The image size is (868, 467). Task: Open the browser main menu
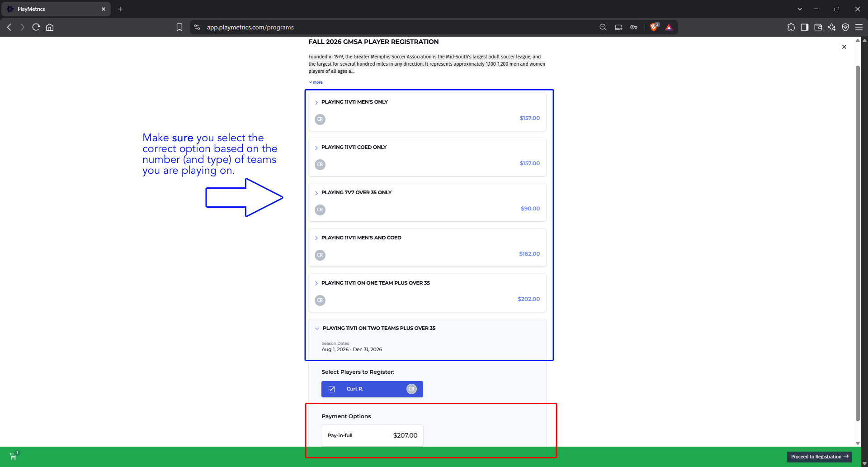tap(859, 27)
